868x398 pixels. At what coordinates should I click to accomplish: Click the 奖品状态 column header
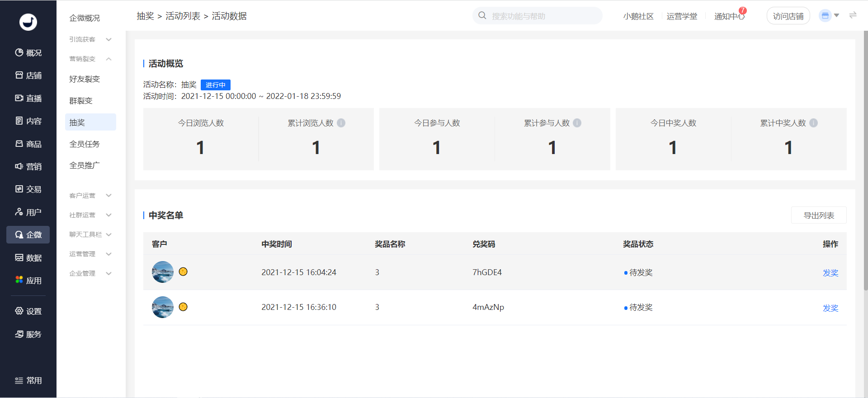pyautogui.click(x=638, y=244)
